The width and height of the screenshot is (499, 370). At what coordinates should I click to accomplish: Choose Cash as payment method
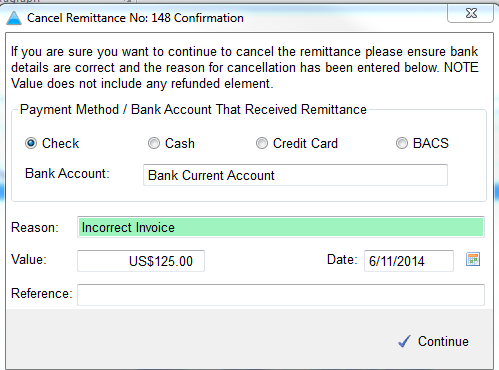154,143
